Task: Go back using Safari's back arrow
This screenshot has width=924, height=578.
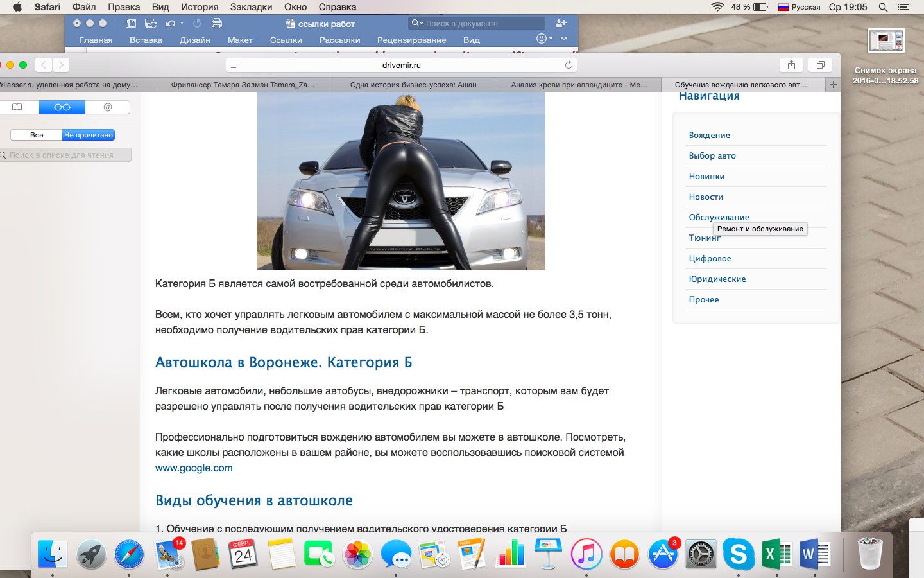Action: click(44, 65)
